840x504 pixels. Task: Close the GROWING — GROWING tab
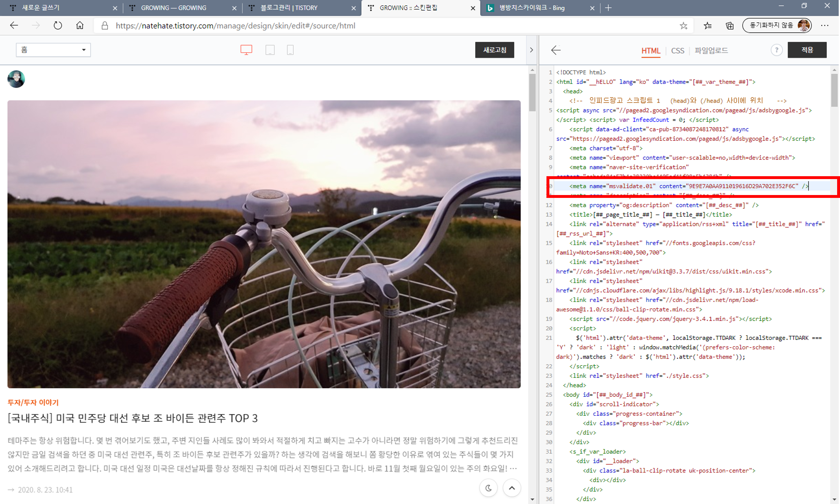click(234, 8)
